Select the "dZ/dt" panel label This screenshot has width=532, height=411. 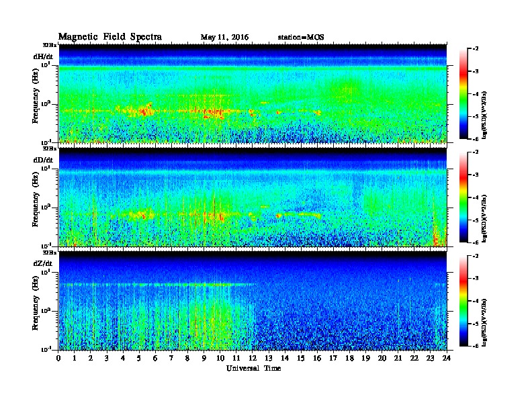tap(43, 263)
